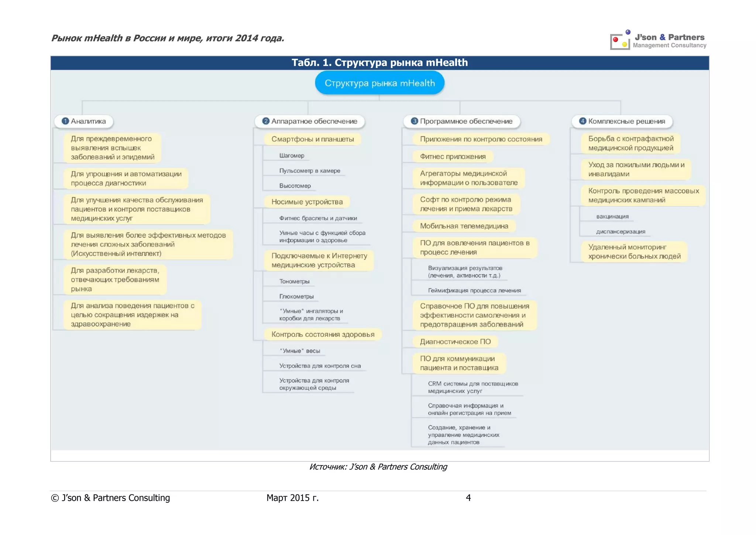The width and height of the screenshot is (756, 535).
Task: Click the table title Табл. 1 header
Action: coord(379,63)
